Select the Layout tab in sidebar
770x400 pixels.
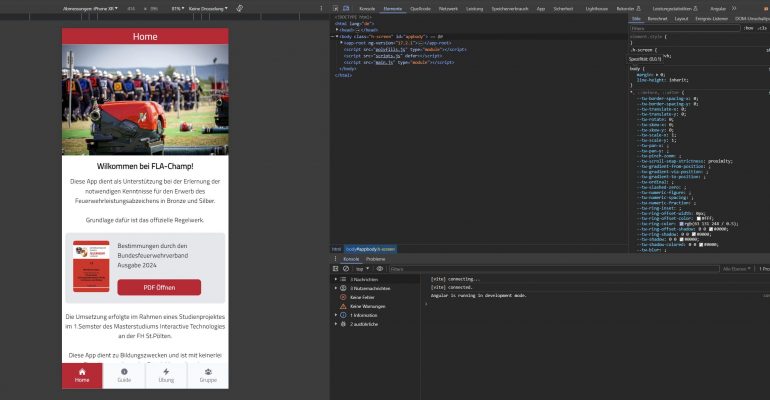coord(681,19)
